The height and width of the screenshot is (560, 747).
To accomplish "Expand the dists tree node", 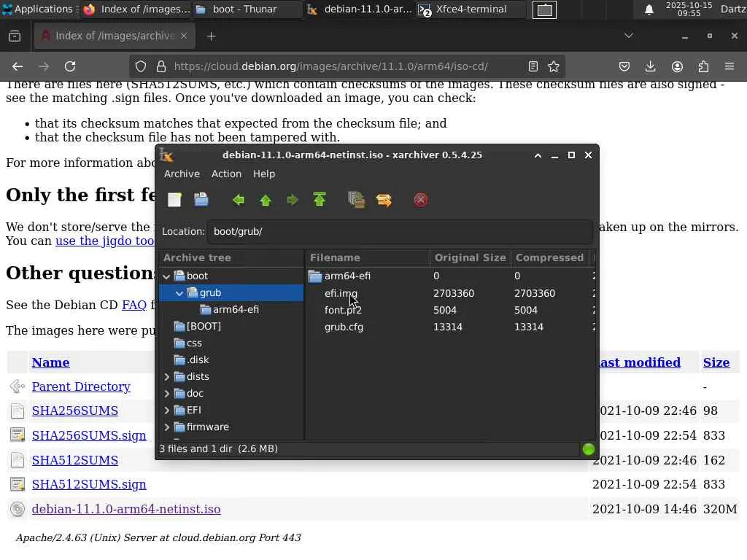I will (166, 377).
